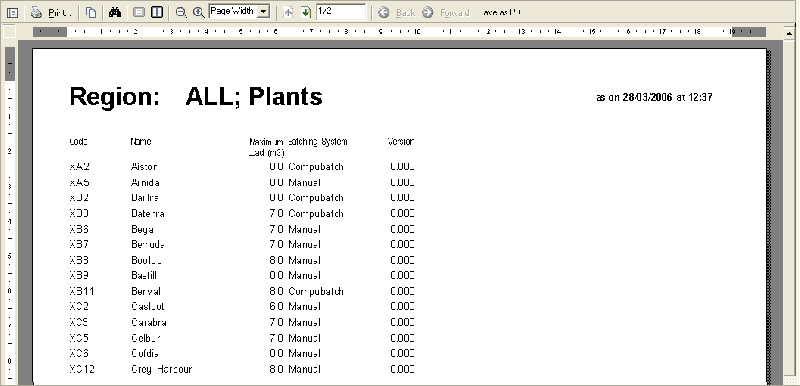Click the Save as button after Forward
800x386 pixels.
point(503,13)
